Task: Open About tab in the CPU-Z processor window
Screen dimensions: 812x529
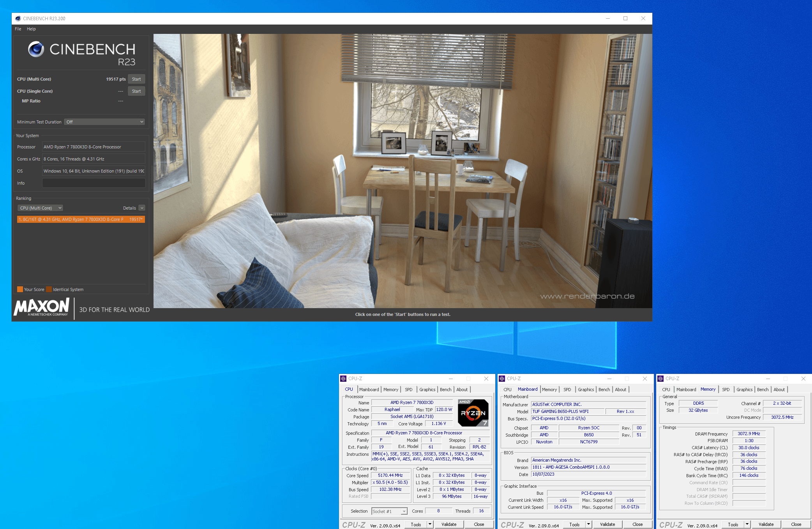Action: pyautogui.click(x=462, y=390)
